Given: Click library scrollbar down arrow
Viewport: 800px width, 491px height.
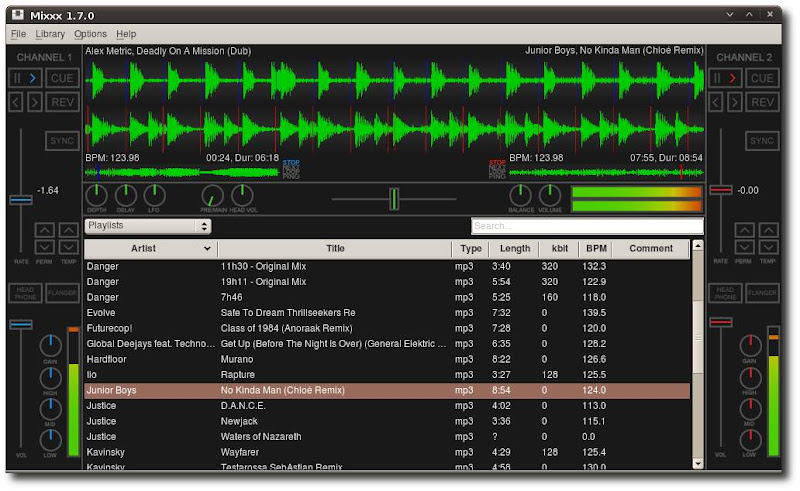Looking at the screenshot, I should click(697, 463).
